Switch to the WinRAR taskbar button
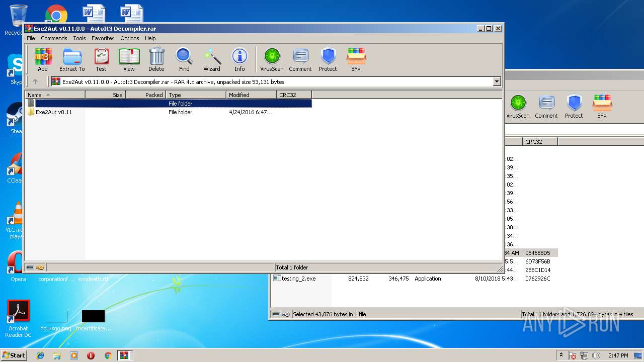Viewport: 644px width, 362px height. [124, 355]
